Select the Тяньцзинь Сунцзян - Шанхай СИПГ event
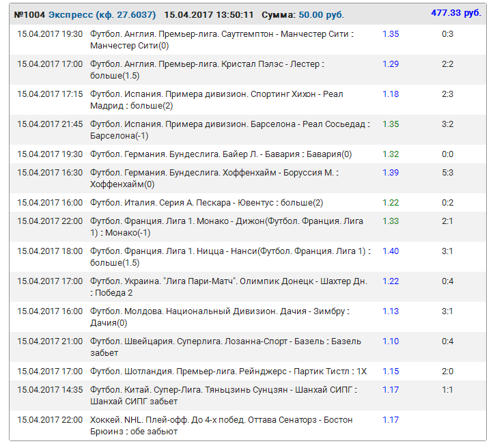This screenshot has height=448, width=493. [x=223, y=395]
